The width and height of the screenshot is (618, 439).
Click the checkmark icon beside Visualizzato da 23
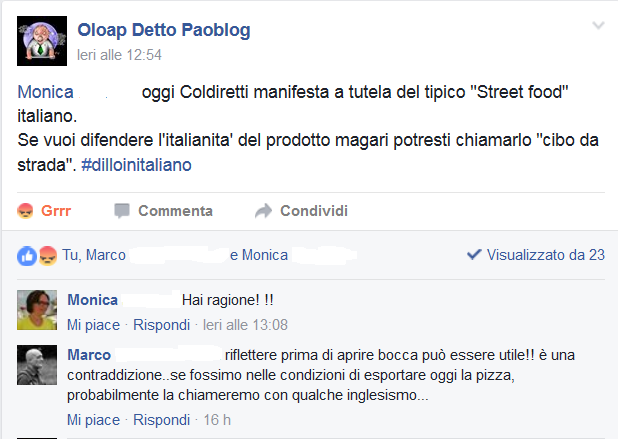tap(474, 255)
